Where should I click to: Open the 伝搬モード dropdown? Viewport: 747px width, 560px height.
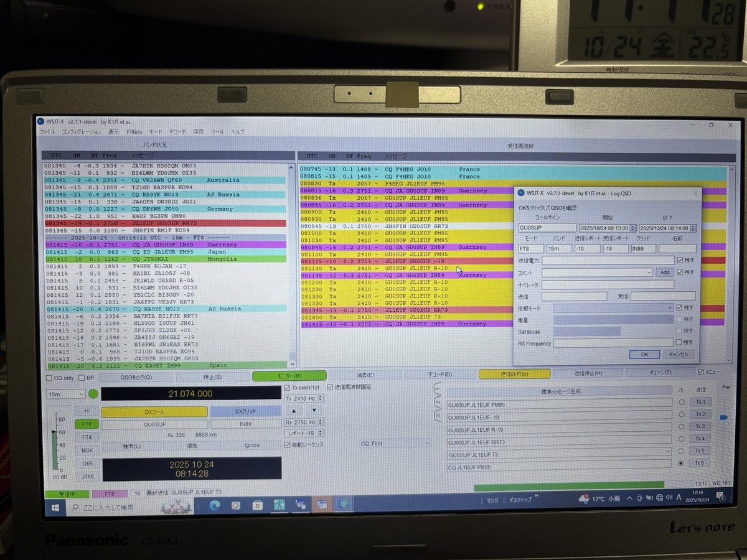[x=670, y=308]
